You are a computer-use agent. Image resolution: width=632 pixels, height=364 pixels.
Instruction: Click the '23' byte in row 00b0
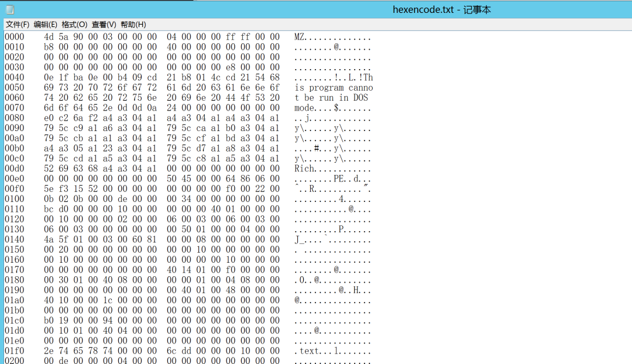pyautogui.click(x=108, y=148)
